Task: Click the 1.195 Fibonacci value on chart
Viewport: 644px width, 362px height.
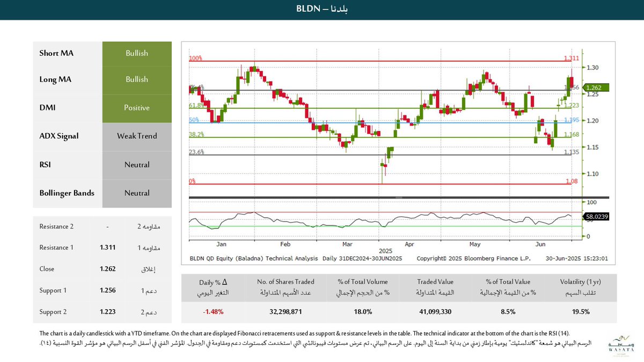Action: click(x=572, y=120)
